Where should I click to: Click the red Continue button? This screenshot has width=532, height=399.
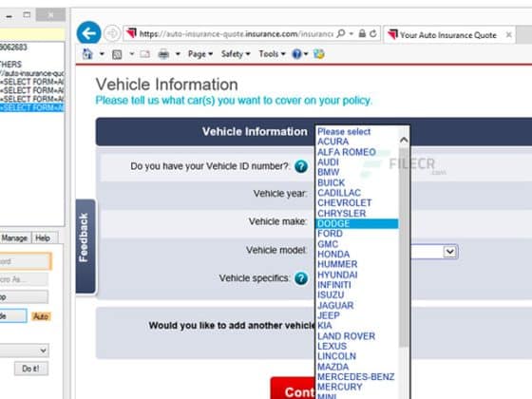[x=294, y=389]
